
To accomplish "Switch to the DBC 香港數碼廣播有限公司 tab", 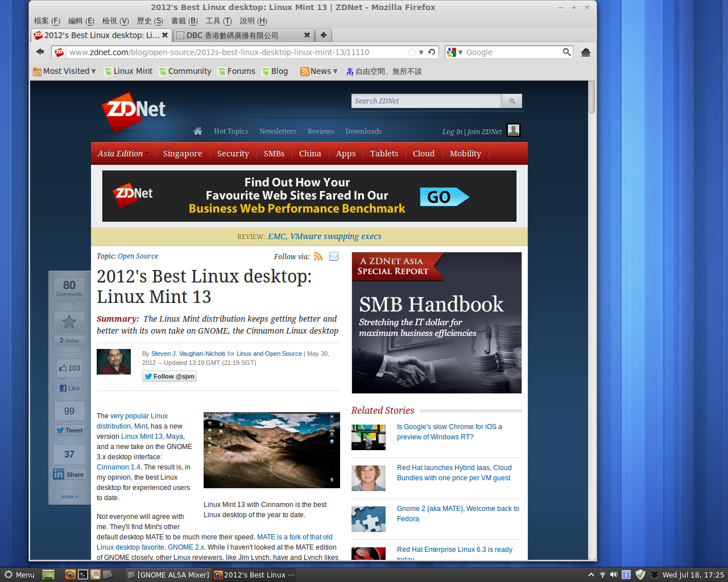I will (x=243, y=35).
